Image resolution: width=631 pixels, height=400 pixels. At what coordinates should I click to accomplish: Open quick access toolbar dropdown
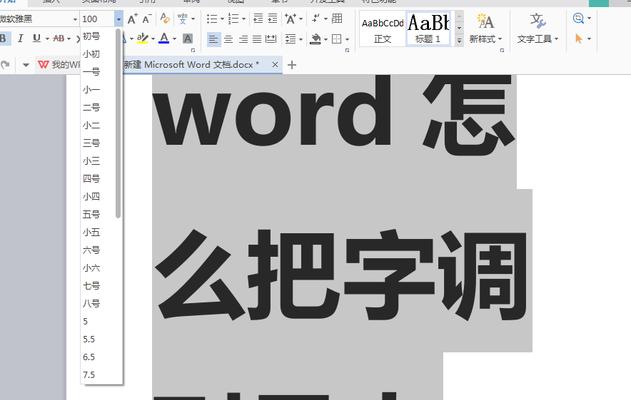tap(26, 65)
